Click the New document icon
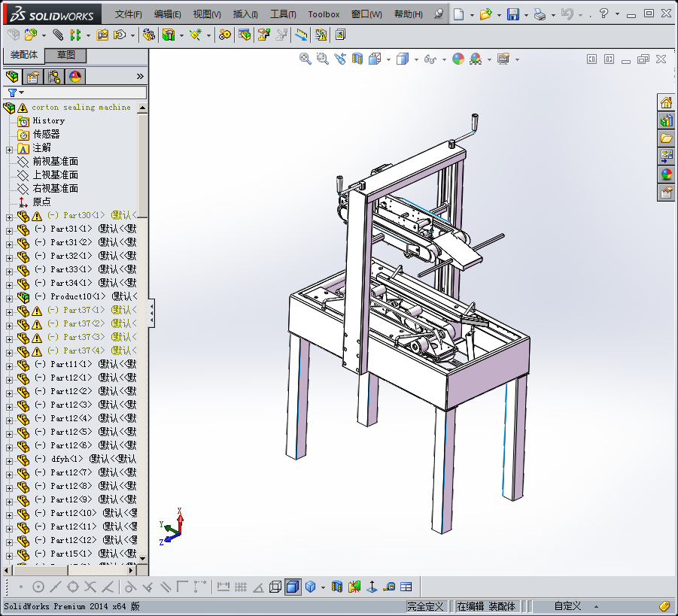The width and height of the screenshot is (678, 616). [x=458, y=14]
